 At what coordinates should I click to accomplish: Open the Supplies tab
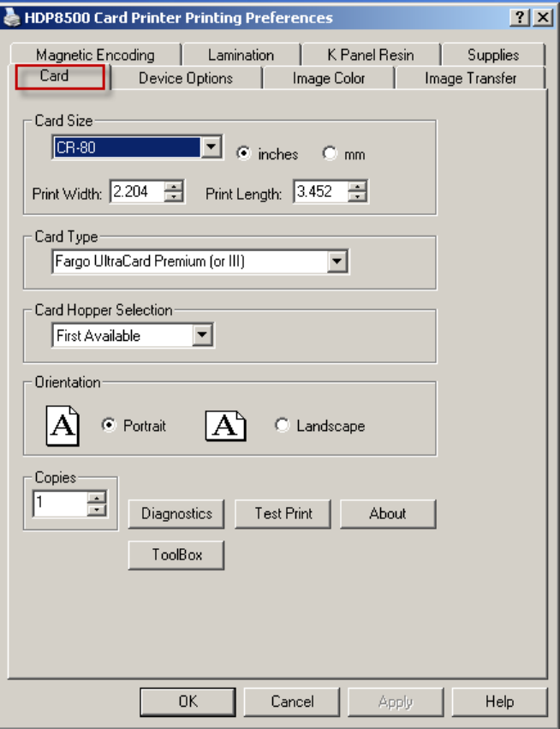[x=493, y=55]
